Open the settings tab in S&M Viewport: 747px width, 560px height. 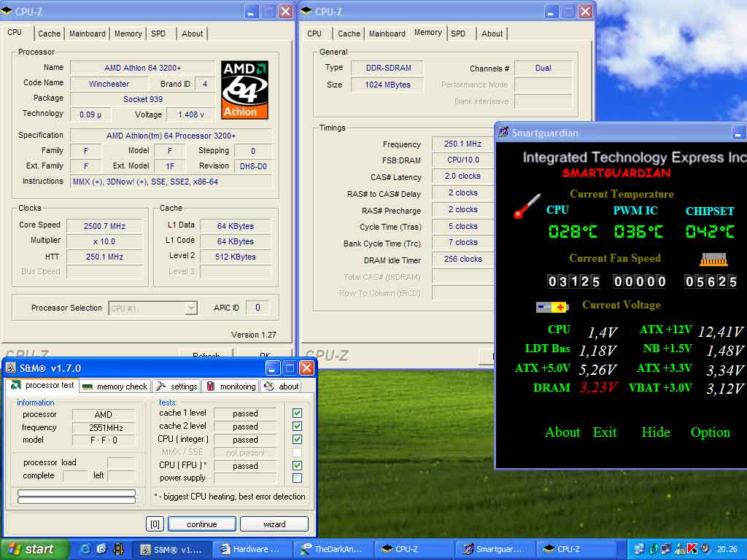tap(177, 386)
